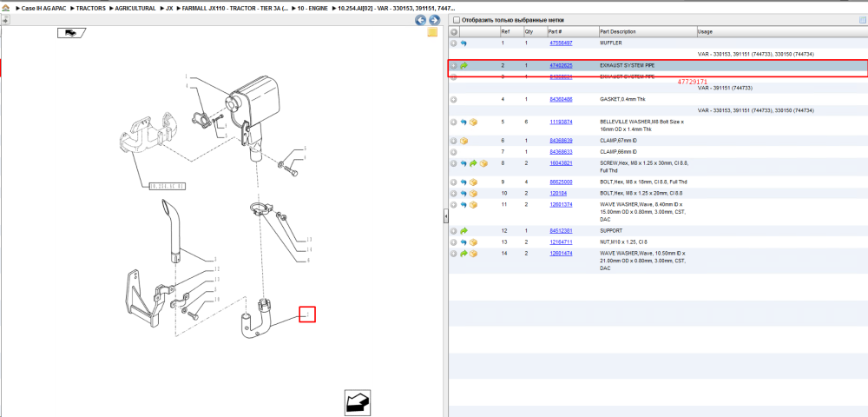Image resolution: width=868 pixels, height=417 pixels.
Task: Open 10 - ENGINE breadcrumb
Action: (x=313, y=9)
